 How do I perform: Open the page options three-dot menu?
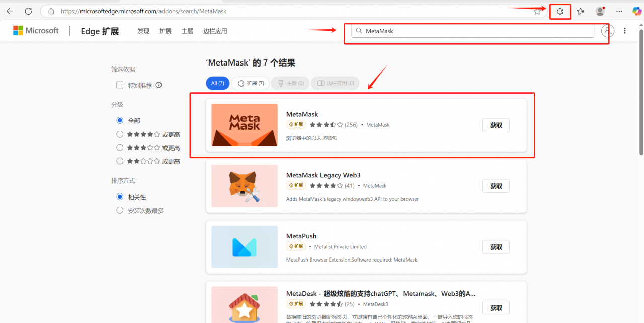[624, 31]
